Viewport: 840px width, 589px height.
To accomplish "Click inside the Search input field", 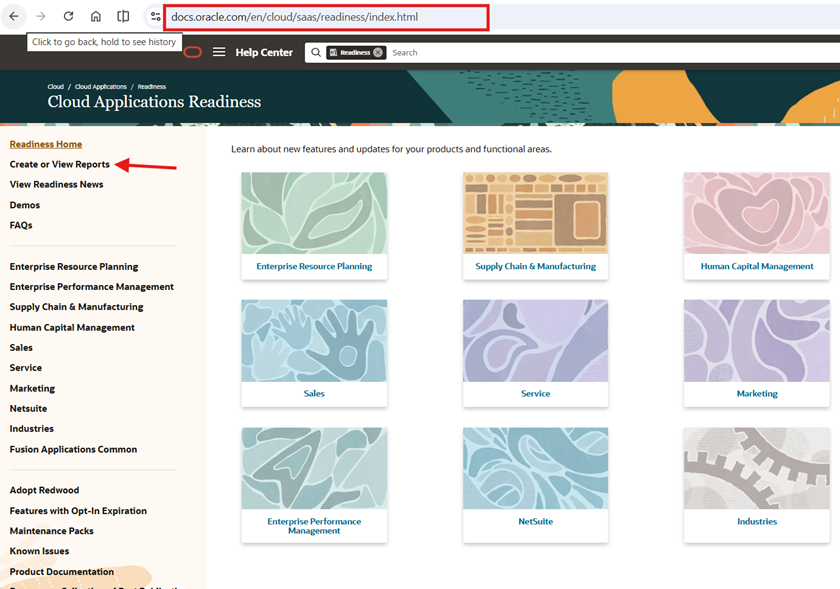I will (420, 52).
